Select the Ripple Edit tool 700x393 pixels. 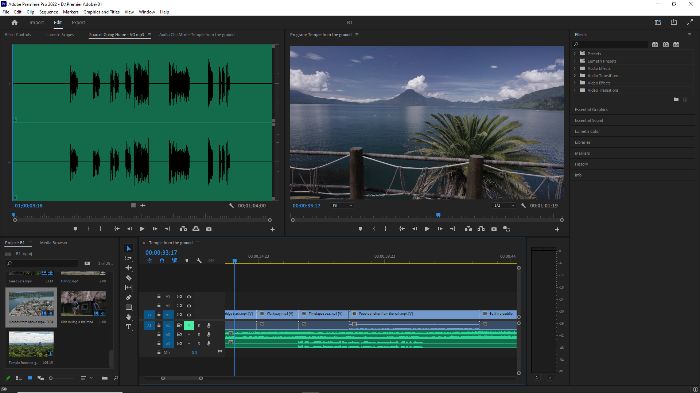[129, 268]
